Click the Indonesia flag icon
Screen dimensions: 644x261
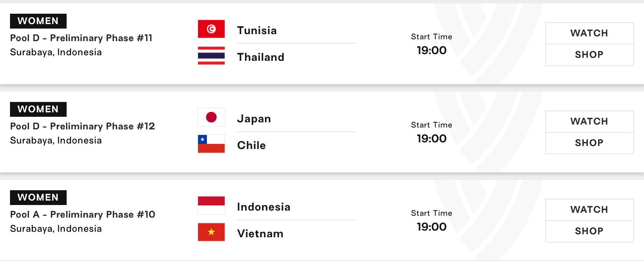[211, 205]
